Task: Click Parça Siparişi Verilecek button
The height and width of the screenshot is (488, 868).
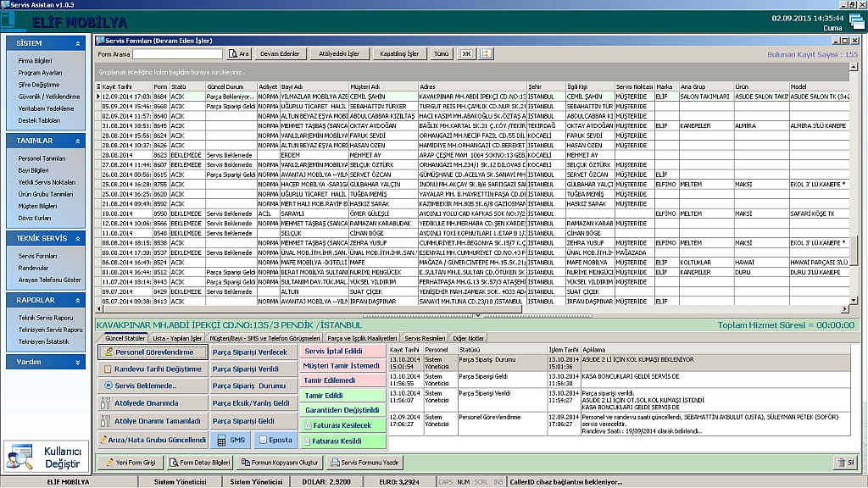Action: click(x=254, y=352)
